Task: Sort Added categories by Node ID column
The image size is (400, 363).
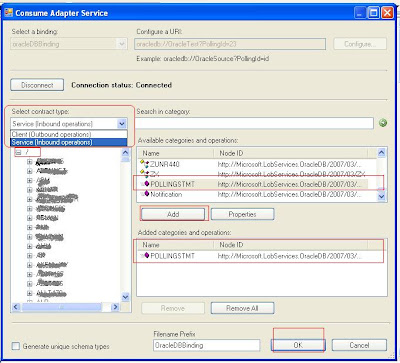Action: pos(291,245)
